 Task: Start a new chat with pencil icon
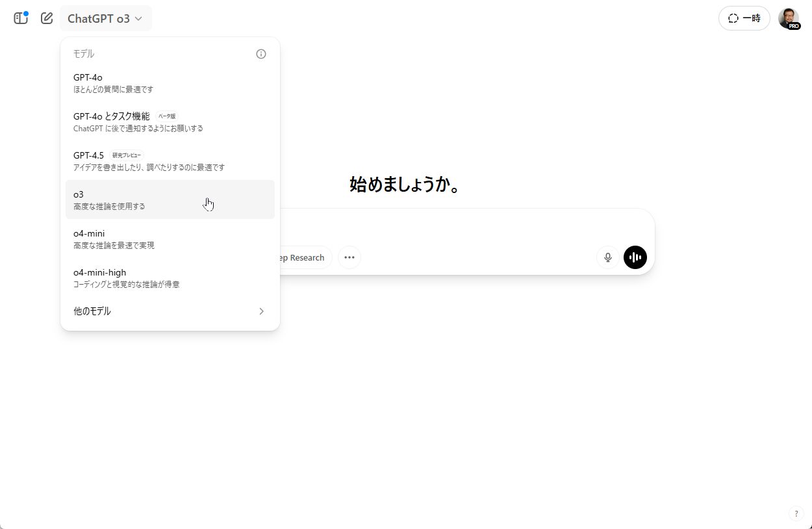(47, 18)
